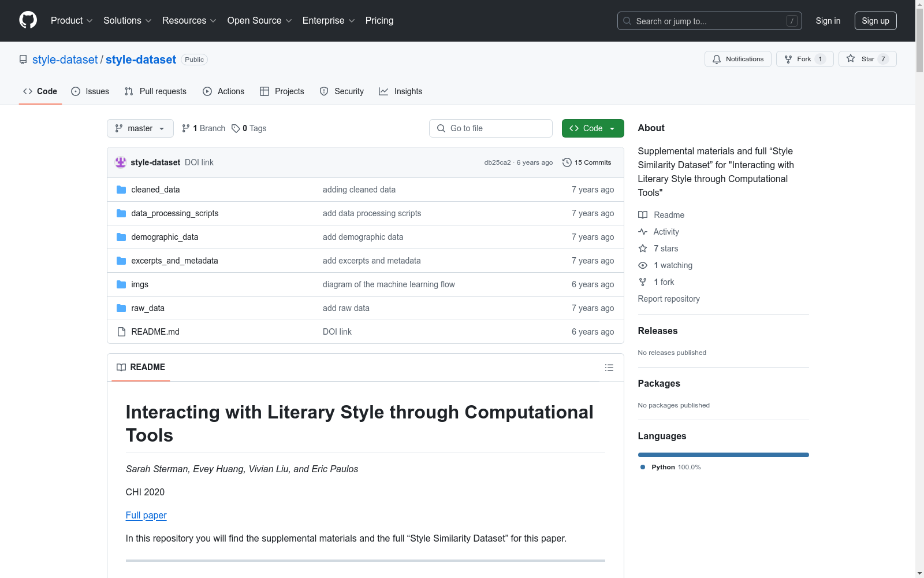Click the book icon beside Readme link

643,215
